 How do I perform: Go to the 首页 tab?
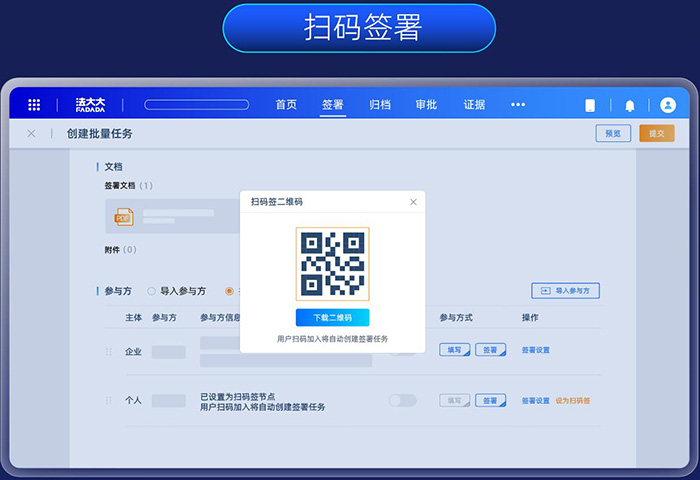click(x=286, y=105)
